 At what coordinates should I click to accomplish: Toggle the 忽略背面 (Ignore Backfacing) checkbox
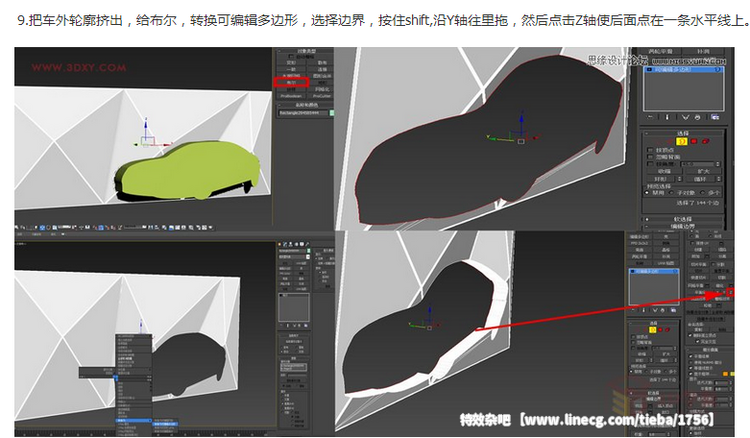651,158
